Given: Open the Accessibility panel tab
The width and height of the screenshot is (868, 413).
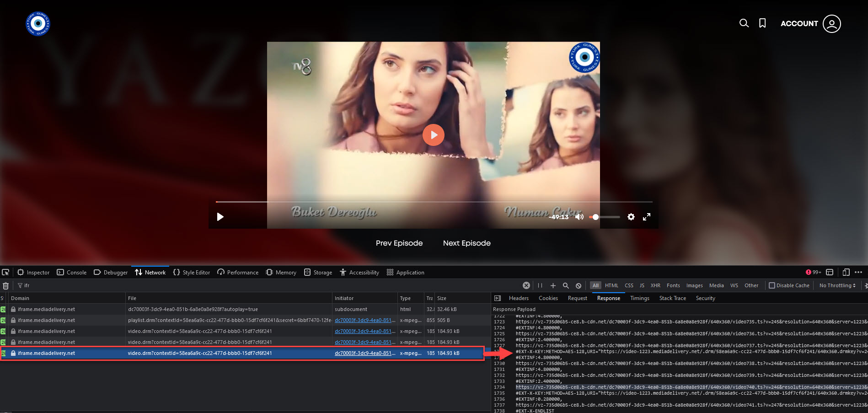Looking at the screenshot, I should pyautogui.click(x=359, y=273).
